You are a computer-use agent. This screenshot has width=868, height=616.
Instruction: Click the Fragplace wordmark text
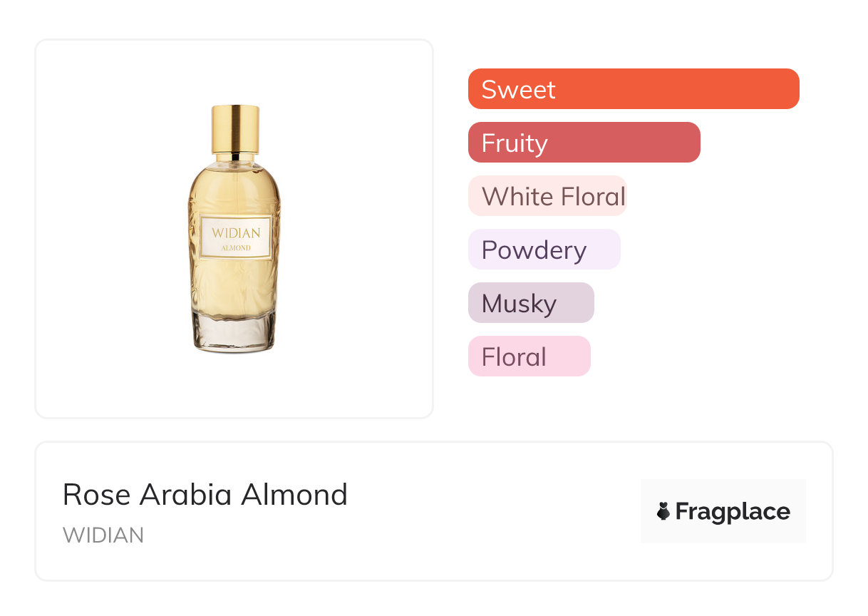(733, 511)
